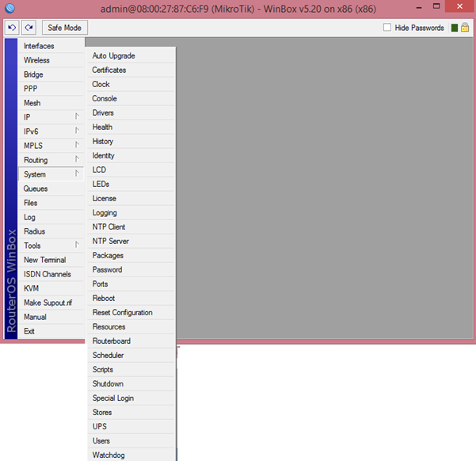Click the WinBox logo in title bar
Screen dimensions: 476x461
(x=10, y=8)
